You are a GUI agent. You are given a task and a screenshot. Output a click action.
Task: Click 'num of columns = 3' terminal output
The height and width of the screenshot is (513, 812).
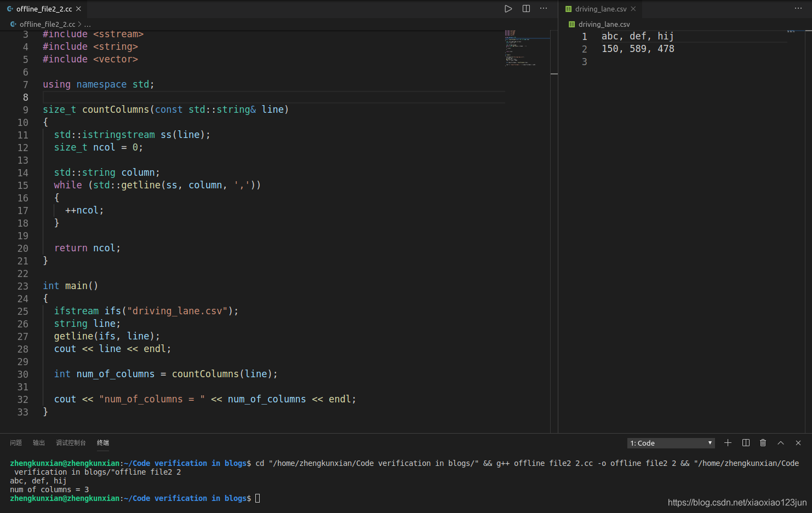(49, 489)
